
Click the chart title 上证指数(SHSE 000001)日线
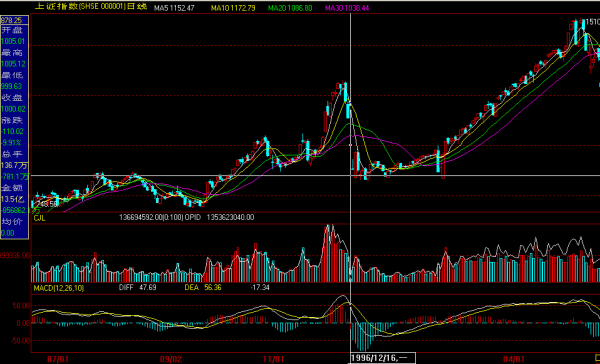pos(91,7)
